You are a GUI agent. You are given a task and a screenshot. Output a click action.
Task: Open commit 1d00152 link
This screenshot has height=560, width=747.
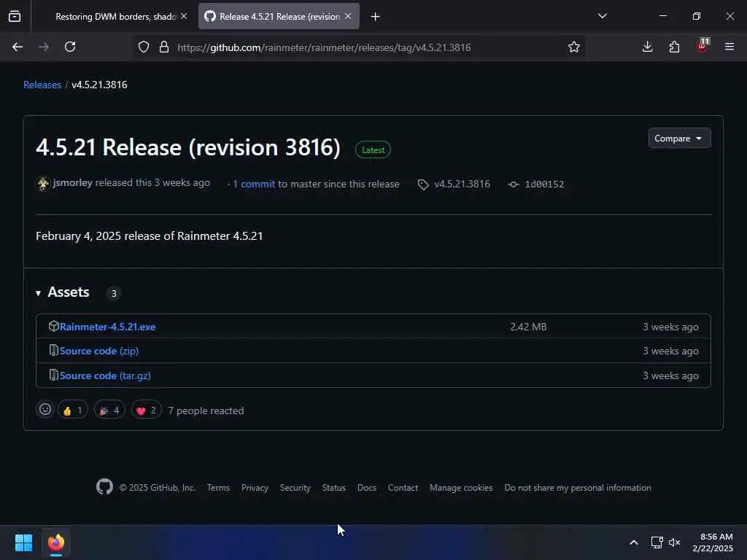pyautogui.click(x=544, y=184)
